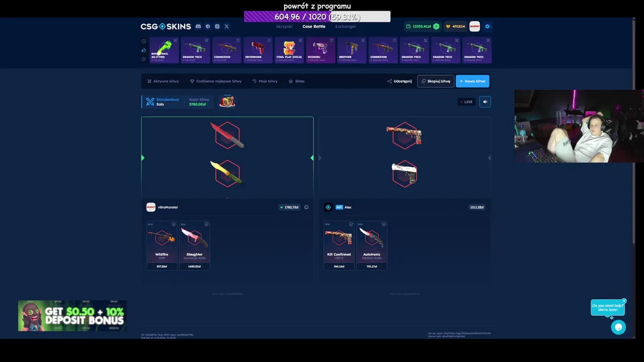
Task: Open the Nevermore drop card
Action: pos(258,50)
